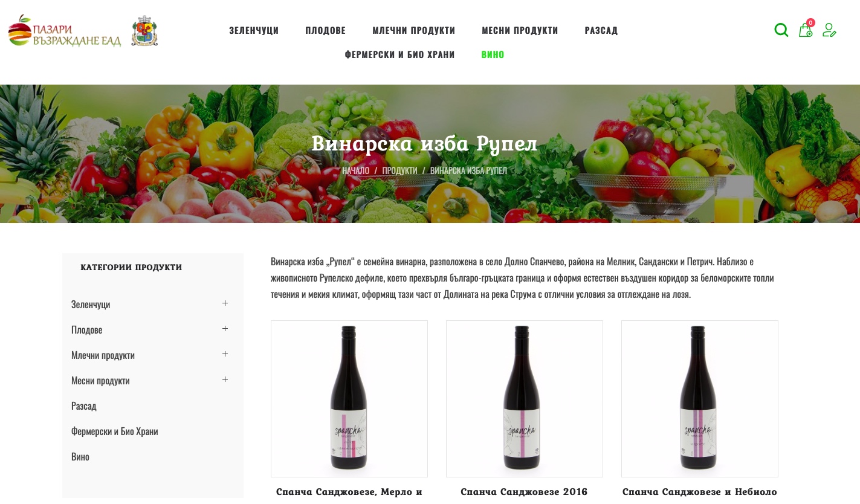Open Спанча Санджовезе 2016 bottle image

coord(525,399)
